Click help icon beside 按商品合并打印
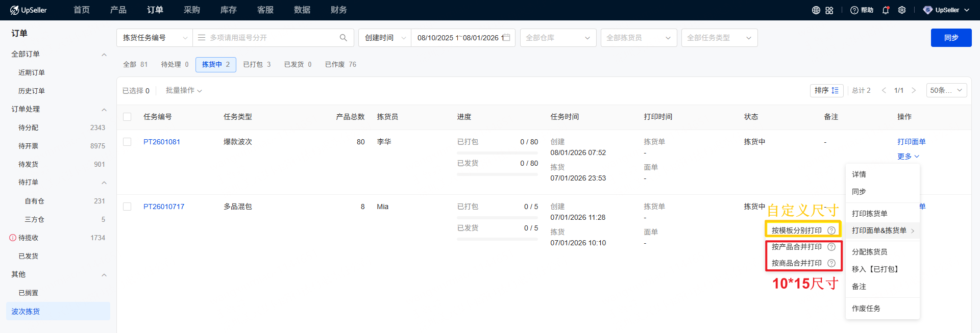 [831, 263]
